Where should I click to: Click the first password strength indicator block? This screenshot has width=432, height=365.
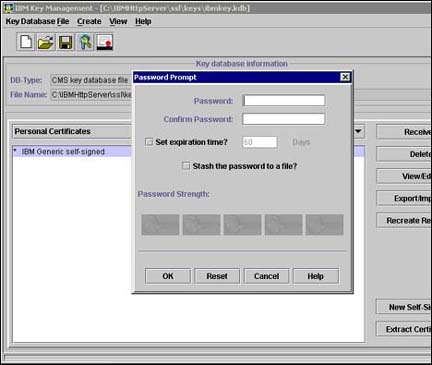160,225
